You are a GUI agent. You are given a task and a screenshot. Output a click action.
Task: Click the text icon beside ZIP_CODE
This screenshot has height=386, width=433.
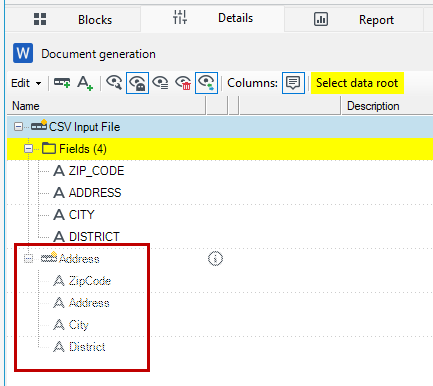coord(59,171)
